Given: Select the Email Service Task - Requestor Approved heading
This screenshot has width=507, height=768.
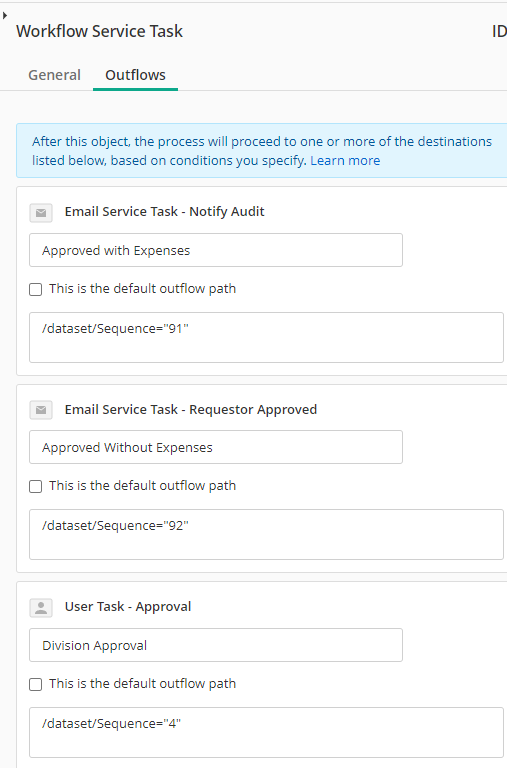Looking at the screenshot, I should point(191,409).
